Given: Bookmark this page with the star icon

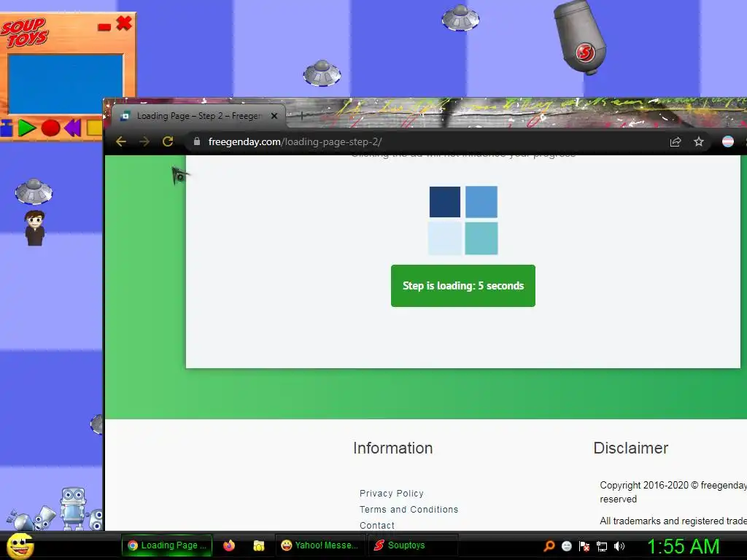Looking at the screenshot, I should pyautogui.click(x=698, y=141).
